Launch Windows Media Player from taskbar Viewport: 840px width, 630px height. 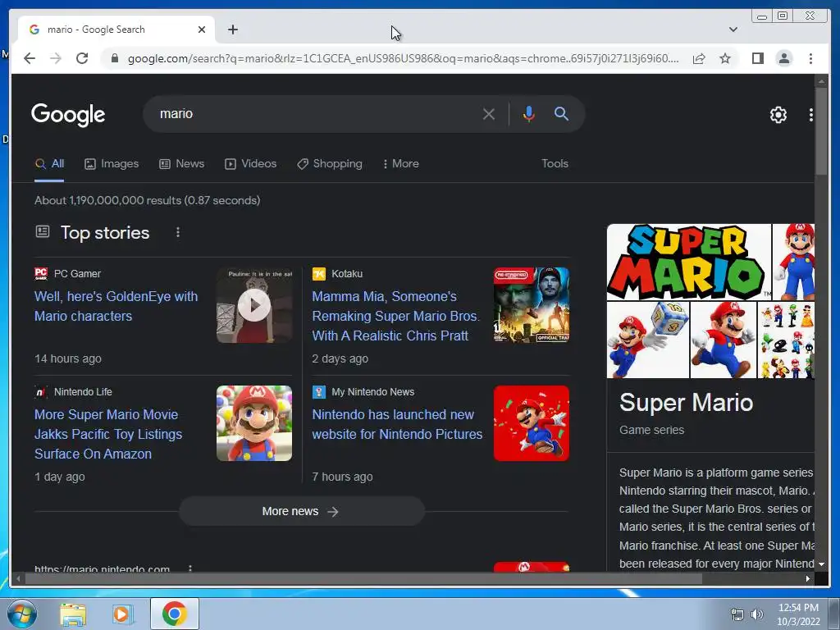click(122, 614)
